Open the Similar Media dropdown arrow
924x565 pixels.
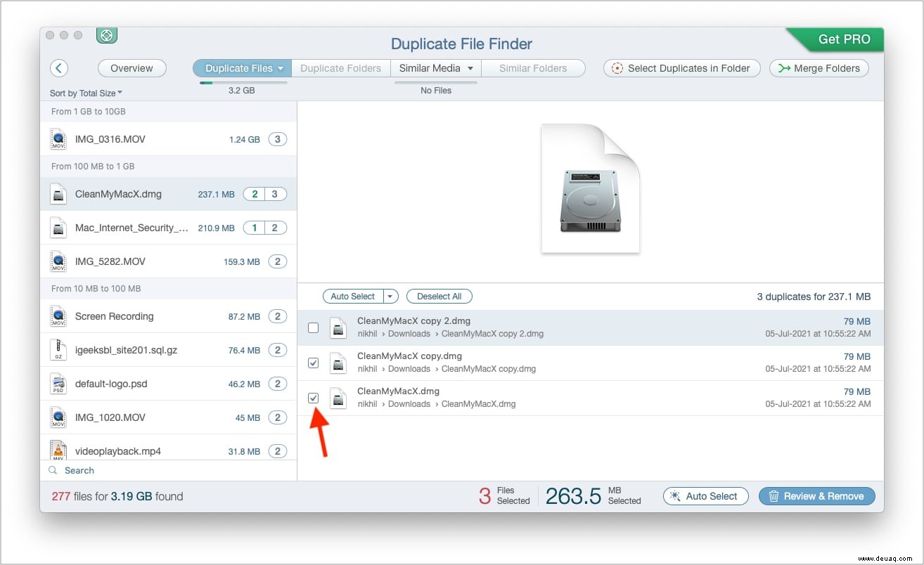[470, 68]
